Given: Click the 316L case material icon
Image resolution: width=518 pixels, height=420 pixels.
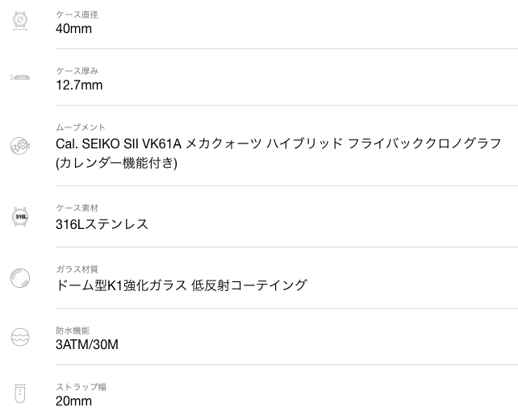Looking at the screenshot, I should [x=20, y=216].
